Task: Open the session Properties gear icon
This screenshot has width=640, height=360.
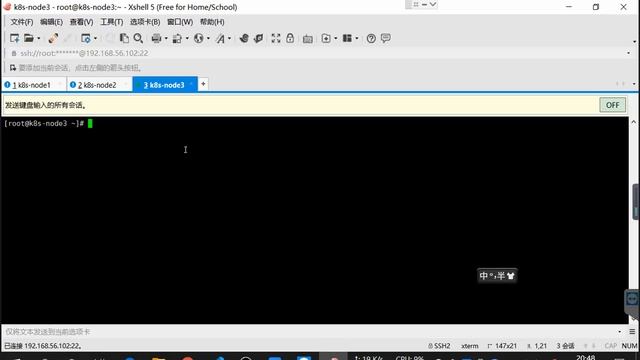Action: [86, 38]
